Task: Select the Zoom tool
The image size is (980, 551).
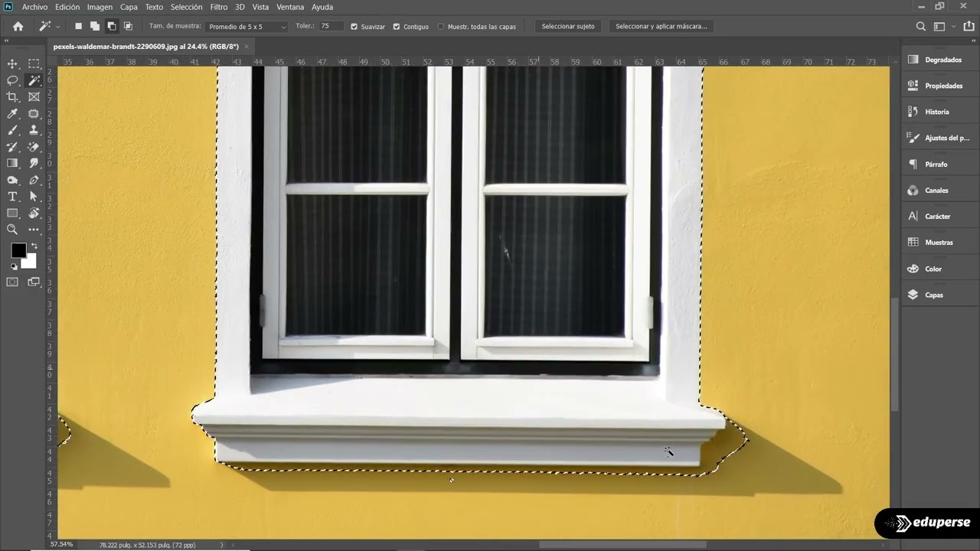Action: point(12,230)
